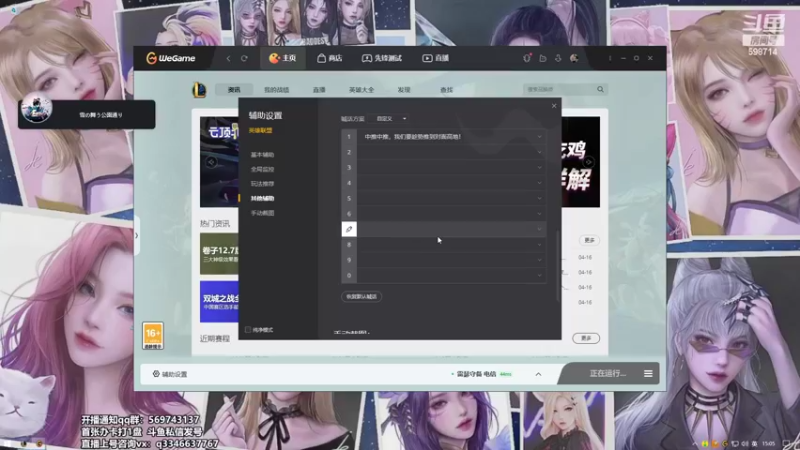Refresh the WeGame page

[x=244, y=59]
